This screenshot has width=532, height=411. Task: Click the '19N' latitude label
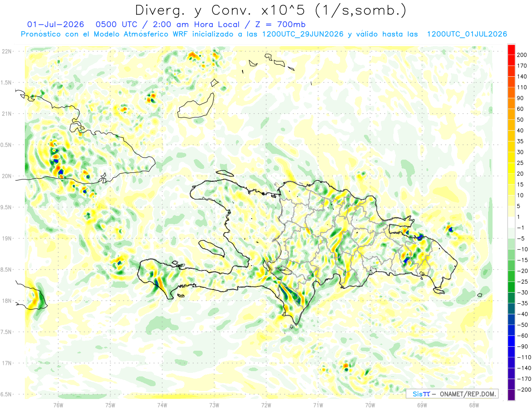(x=7, y=239)
